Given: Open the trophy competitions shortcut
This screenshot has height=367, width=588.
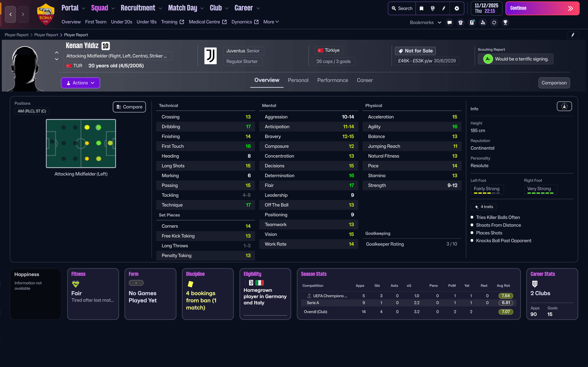Looking at the screenshot, I should [x=505, y=22].
